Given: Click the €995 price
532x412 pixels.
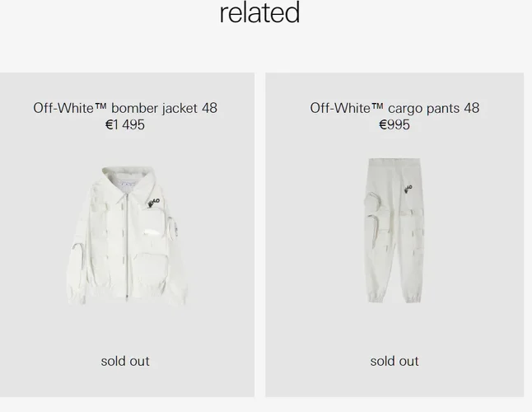Looking at the screenshot, I should click(394, 125).
